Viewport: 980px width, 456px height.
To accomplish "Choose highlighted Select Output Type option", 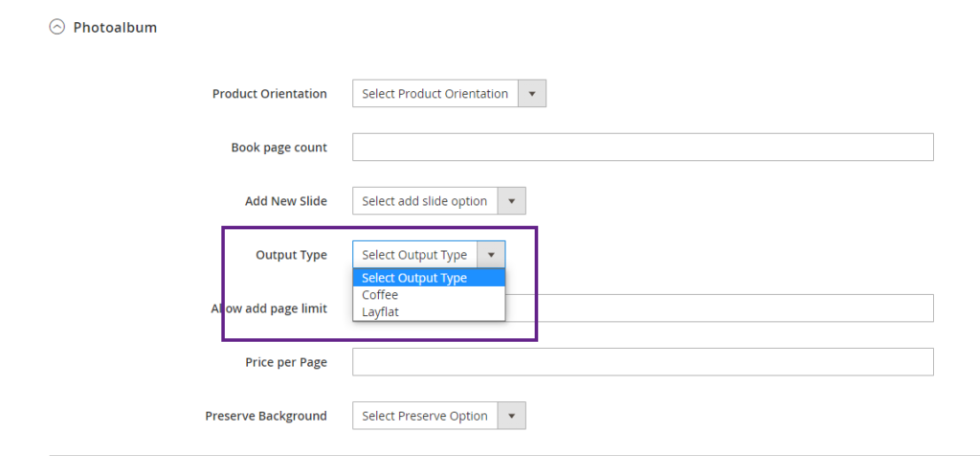I will [428, 278].
